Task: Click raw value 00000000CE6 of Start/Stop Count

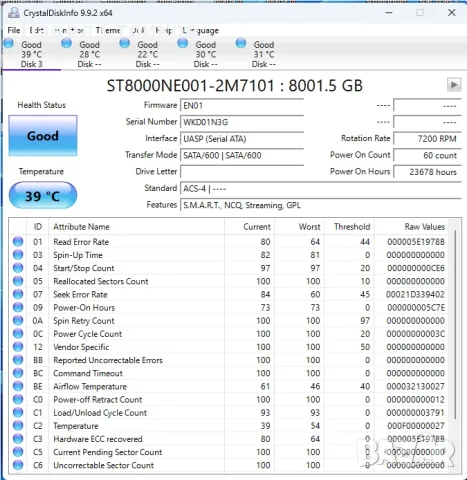Action: point(416,268)
